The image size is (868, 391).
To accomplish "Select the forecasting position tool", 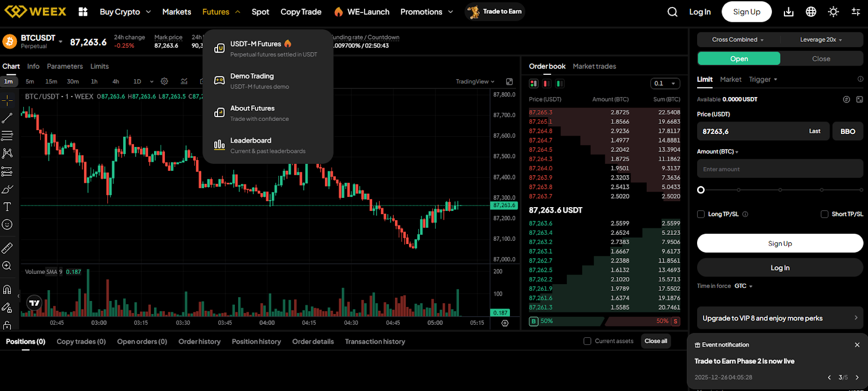I will point(7,171).
